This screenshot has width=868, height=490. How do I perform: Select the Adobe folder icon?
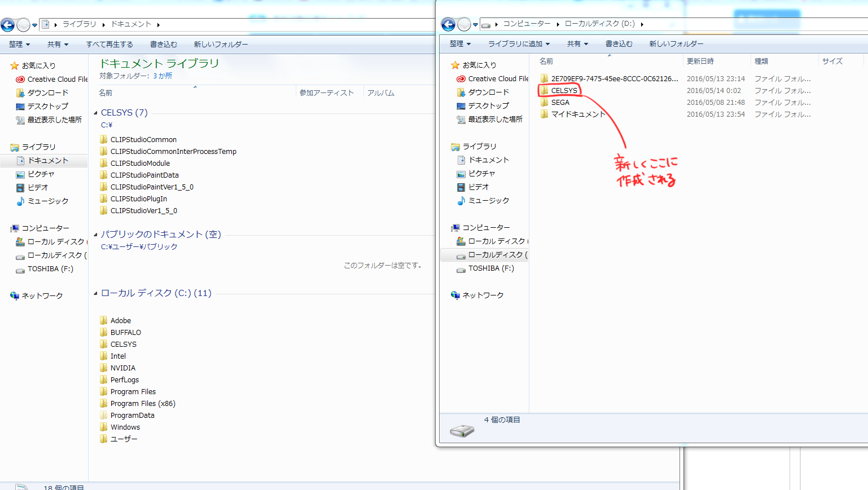click(104, 320)
